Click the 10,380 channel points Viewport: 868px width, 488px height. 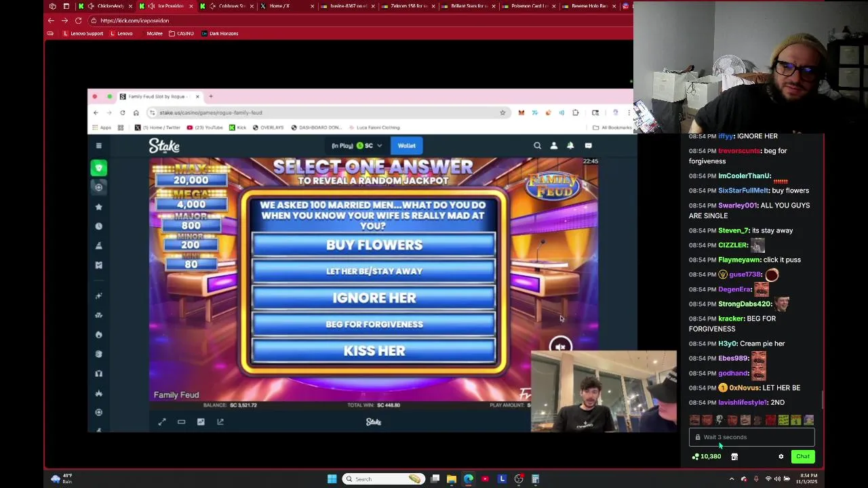tap(707, 457)
